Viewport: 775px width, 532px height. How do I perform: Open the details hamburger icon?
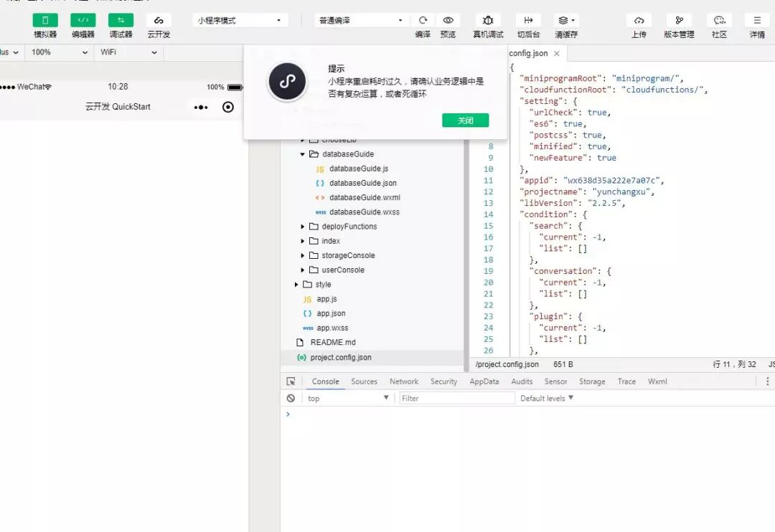(757, 20)
